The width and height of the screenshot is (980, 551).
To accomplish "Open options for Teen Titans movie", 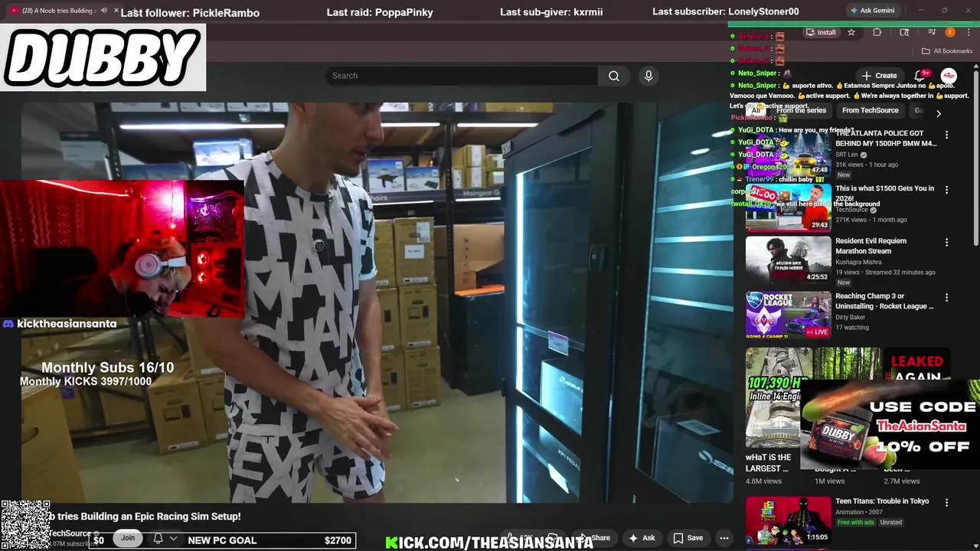I will 946,503.
